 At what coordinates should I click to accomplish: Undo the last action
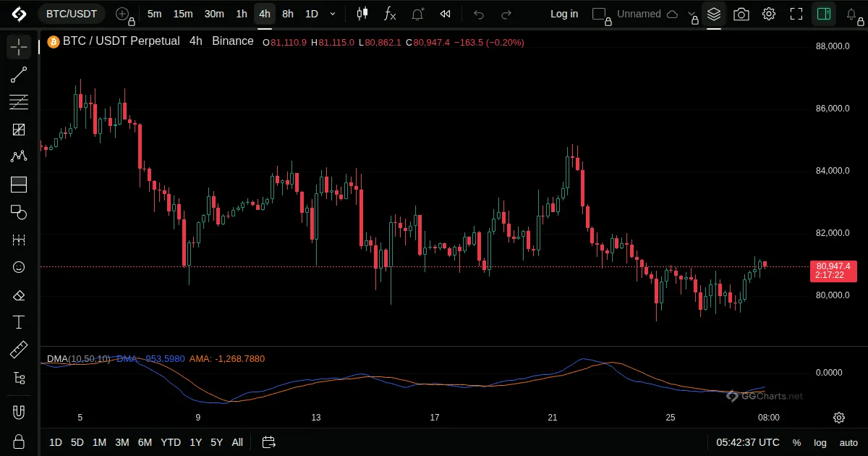tap(478, 14)
